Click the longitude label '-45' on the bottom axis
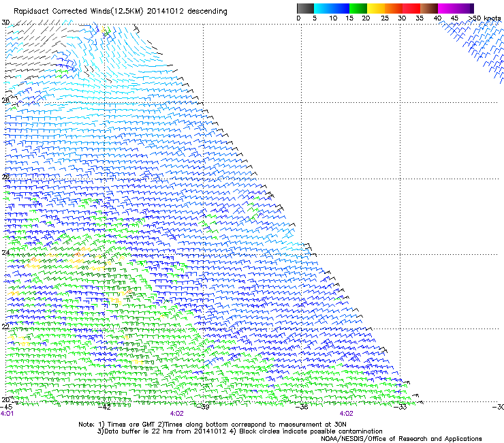 coord(6,407)
